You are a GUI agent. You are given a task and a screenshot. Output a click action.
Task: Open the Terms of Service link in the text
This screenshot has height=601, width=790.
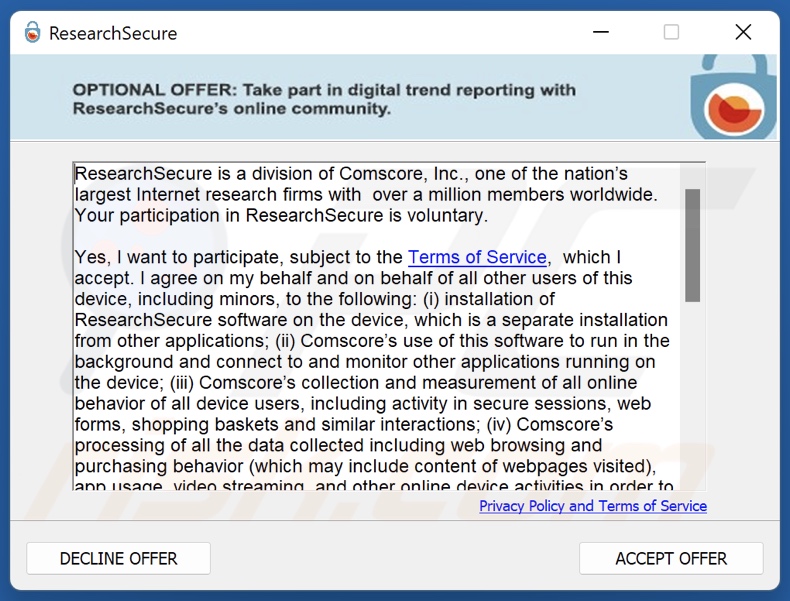(477, 257)
